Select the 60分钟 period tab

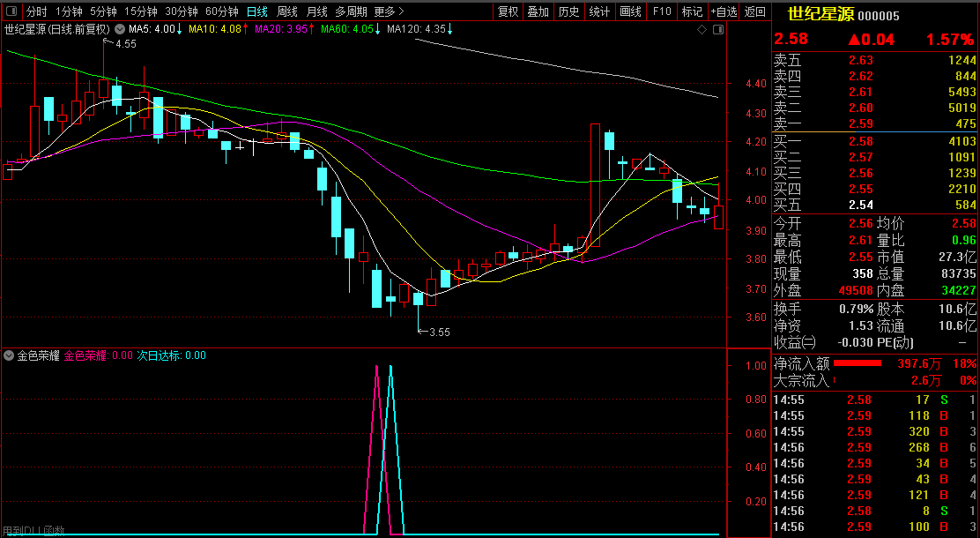click(x=222, y=11)
